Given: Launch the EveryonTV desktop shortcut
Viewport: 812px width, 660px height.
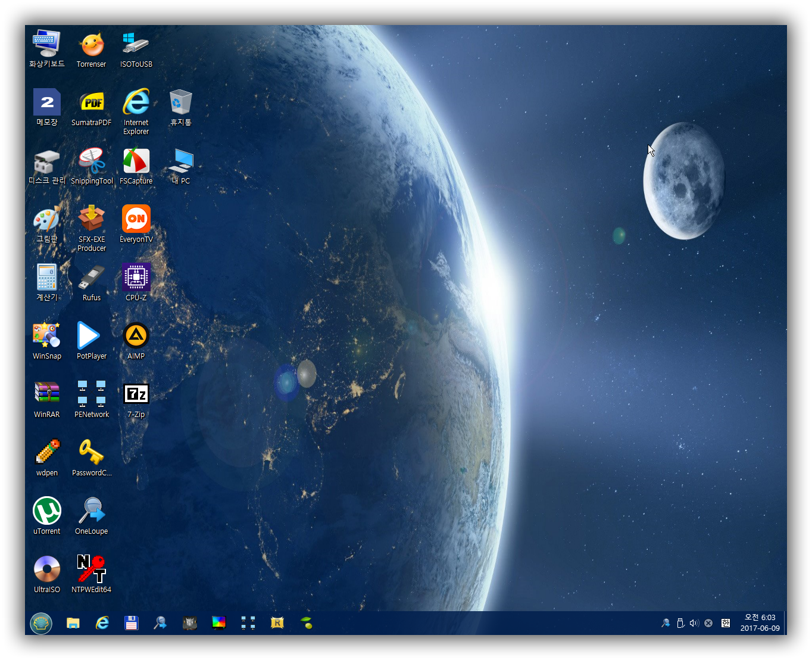Looking at the screenshot, I should tap(136, 223).
